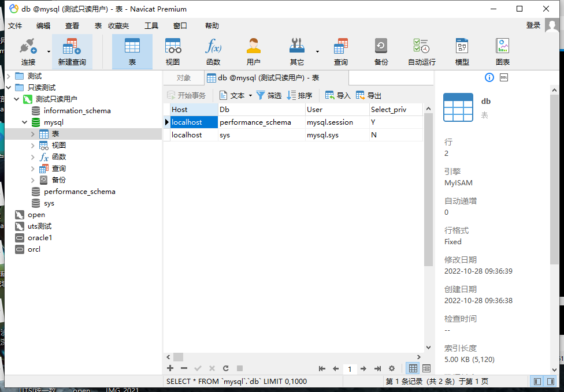This screenshot has height=392, width=564.
Task: Sort by the Select_priv column header
Action: pyautogui.click(x=396, y=110)
